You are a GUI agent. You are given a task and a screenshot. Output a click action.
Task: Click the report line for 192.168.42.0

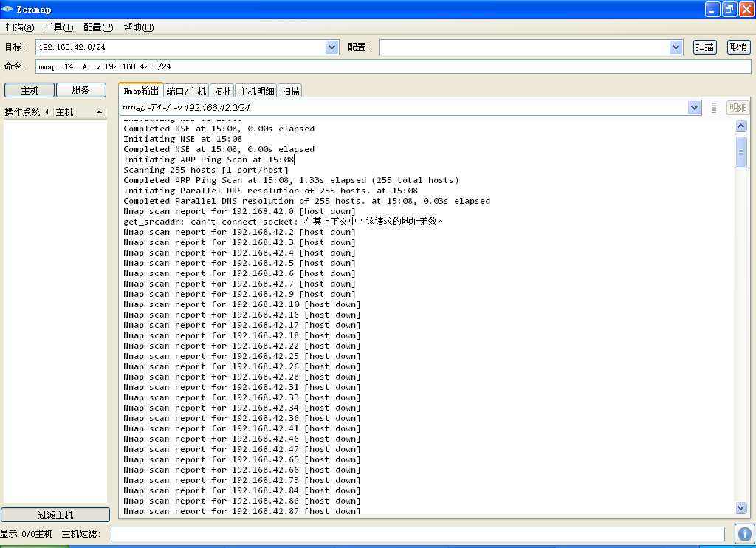(x=239, y=211)
